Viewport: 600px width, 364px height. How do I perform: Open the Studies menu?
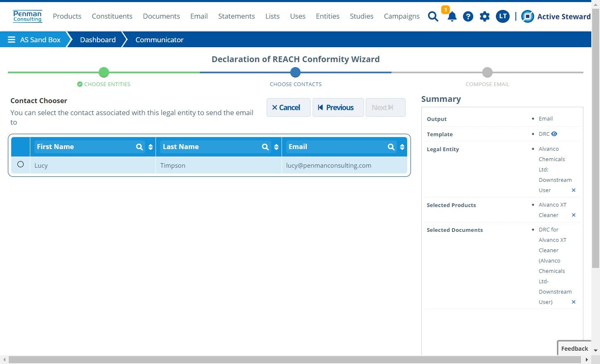click(x=362, y=16)
